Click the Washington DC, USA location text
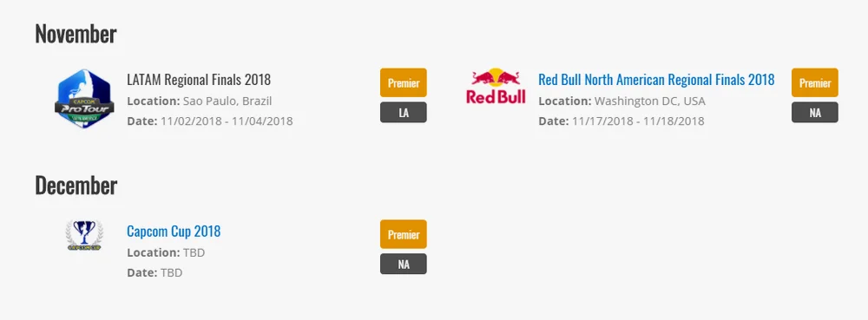The width and height of the screenshot is (868, 320). [x=650, y=101]
